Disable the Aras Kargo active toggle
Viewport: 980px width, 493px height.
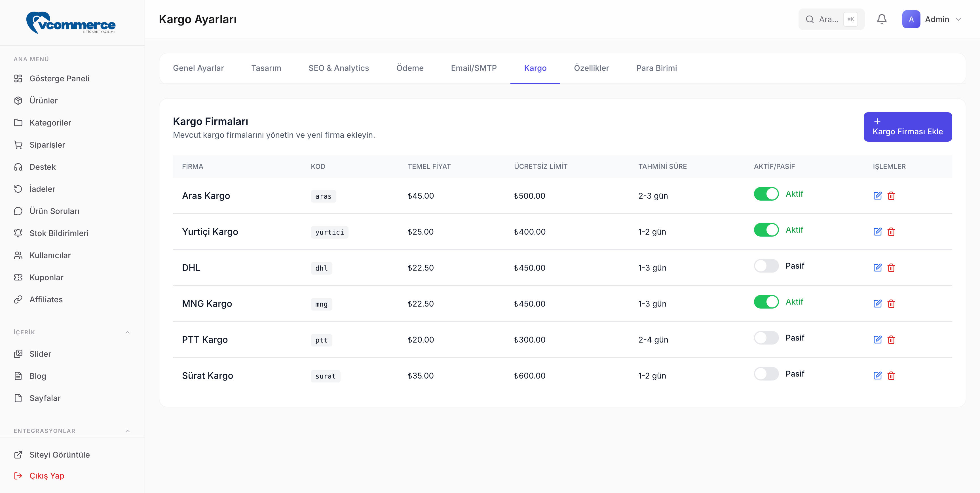pyautogui.click(x=766, y=194)
